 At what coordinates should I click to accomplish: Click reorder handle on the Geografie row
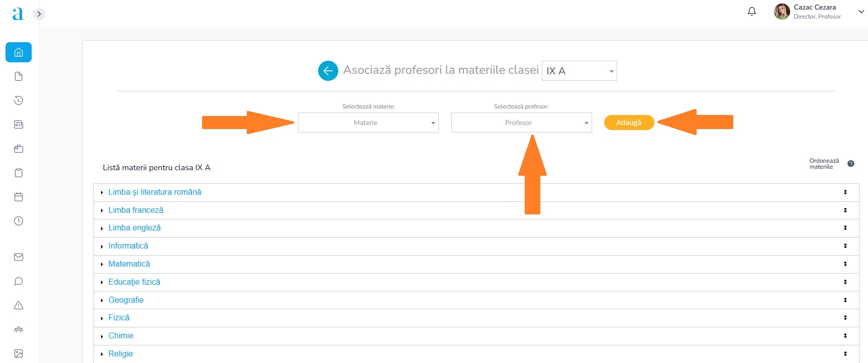845,300
